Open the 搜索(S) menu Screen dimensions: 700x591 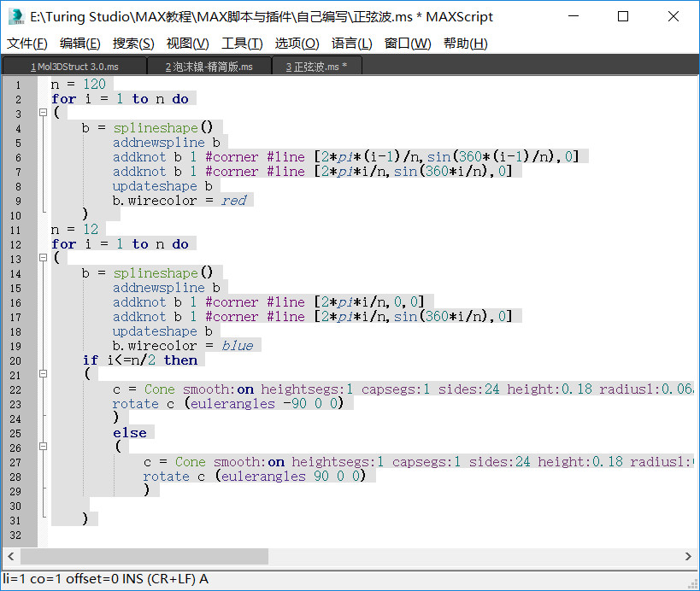tap(133, 44)
